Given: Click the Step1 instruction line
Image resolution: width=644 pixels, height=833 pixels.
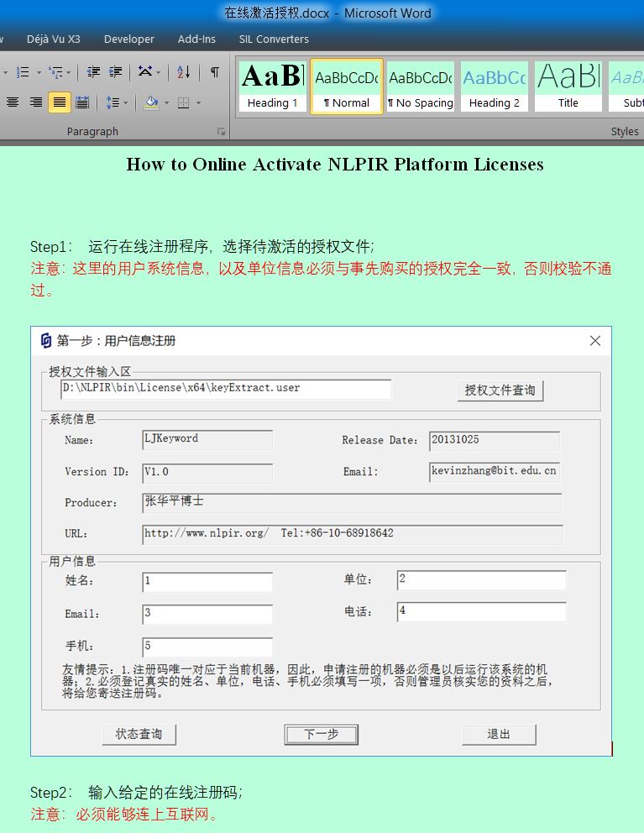Looking at the screenshot, I should tap(202, 247).
